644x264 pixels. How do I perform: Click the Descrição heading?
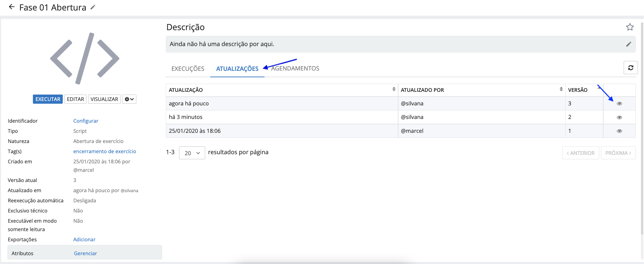[186, 27]
